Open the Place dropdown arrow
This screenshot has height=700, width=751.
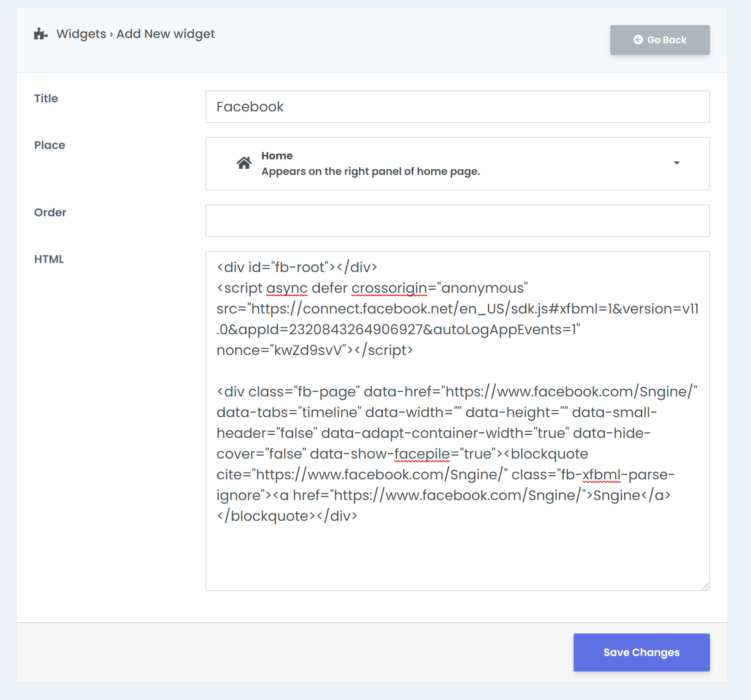click(x=677, y=163)
